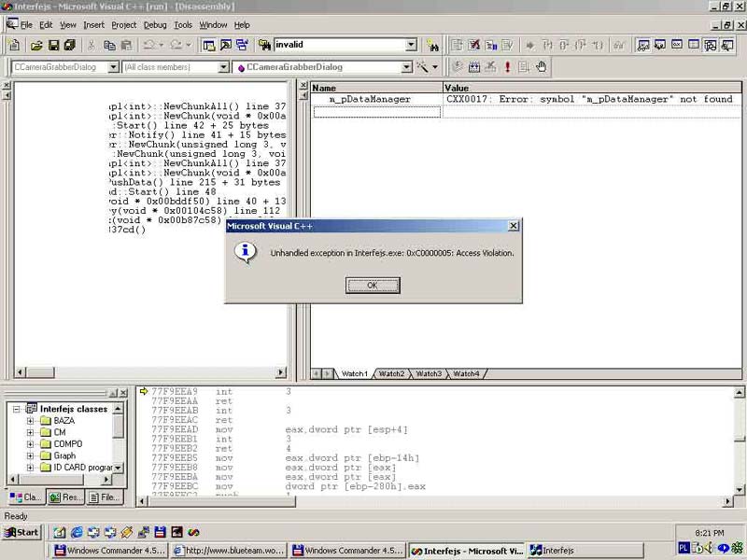Viewport: 747px width, 560px height.
Task: Open the '(All class members)' dropdown arrow
Action: pos(223,67)
